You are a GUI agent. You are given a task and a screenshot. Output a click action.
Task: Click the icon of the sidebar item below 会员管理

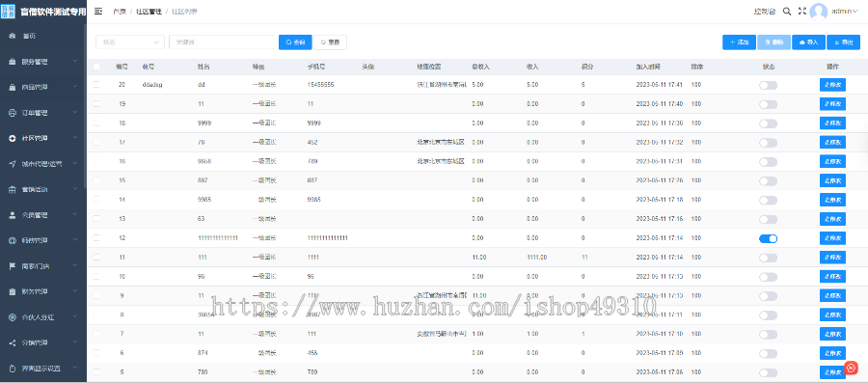tap(13, 241)
